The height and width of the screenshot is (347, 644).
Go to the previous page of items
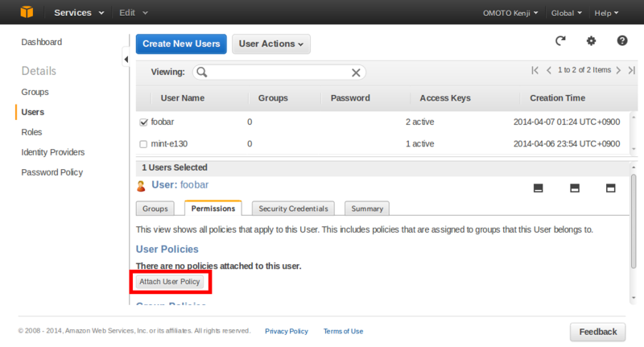tap(549, 70)
